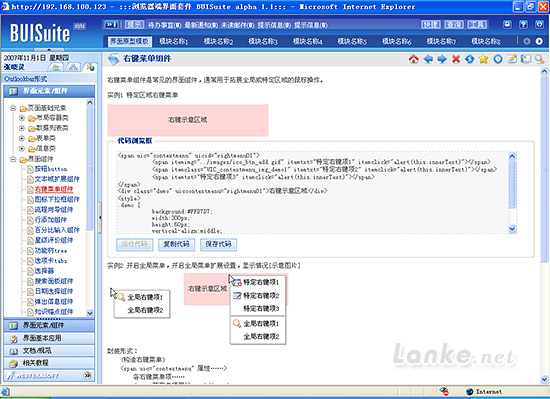Click the info toggle icon left of 提示
The height and width of the screenshot is (399, 550).
112,25
